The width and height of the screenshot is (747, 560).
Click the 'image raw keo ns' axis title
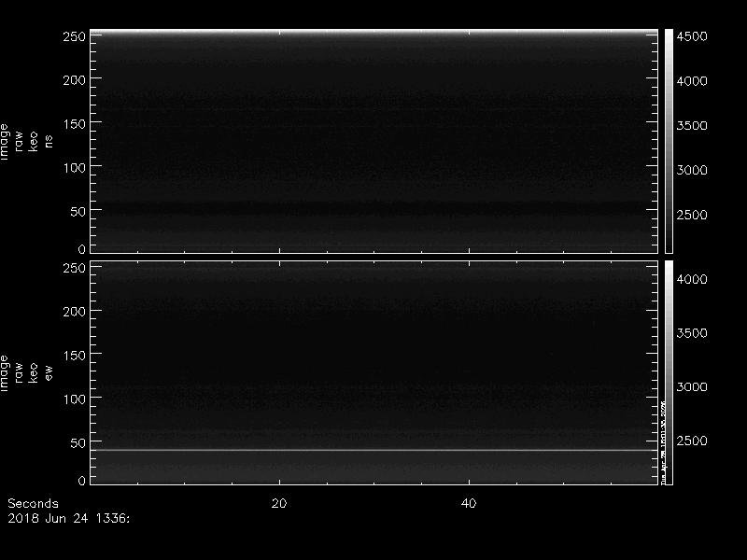click(26, 142)
